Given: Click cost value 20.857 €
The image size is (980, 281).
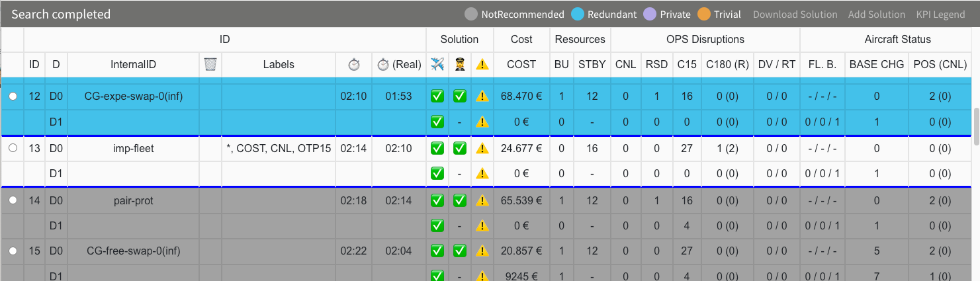Looking at the screenshot, I should click(521, 251).
